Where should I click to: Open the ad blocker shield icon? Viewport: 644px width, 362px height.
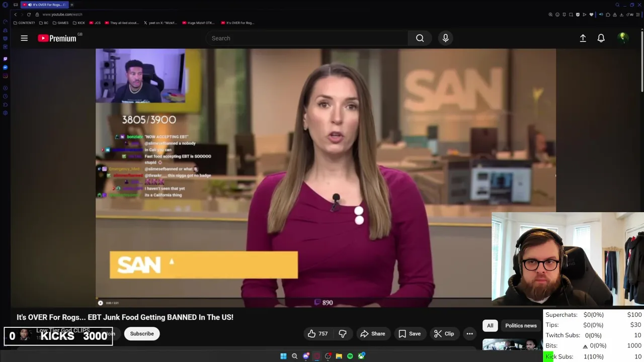pos(578,15)
